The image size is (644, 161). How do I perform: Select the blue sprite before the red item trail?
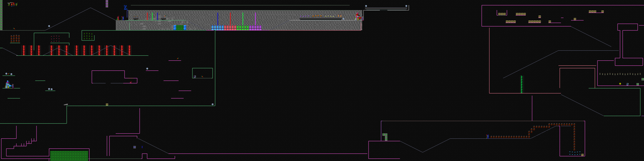point(488,136)
